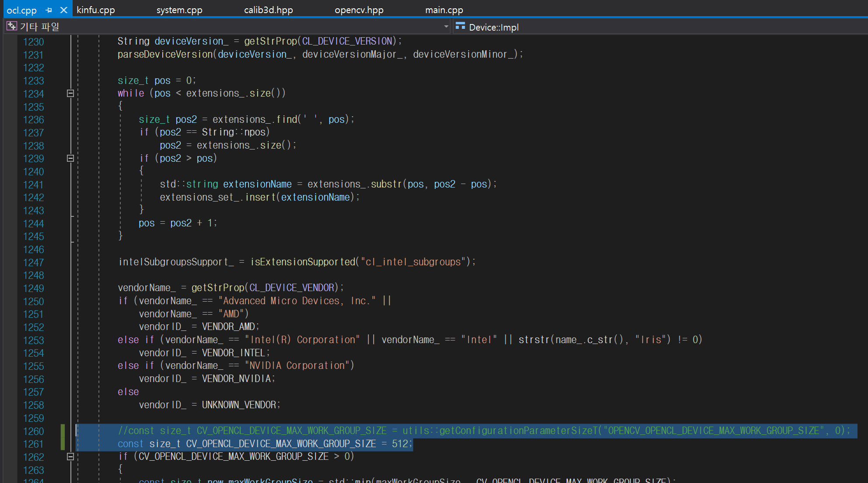Viewport: 868px width, 483px height.
Task: Click the commented-out line 1260
Action: pyautogui.click(x=483, y=431)
